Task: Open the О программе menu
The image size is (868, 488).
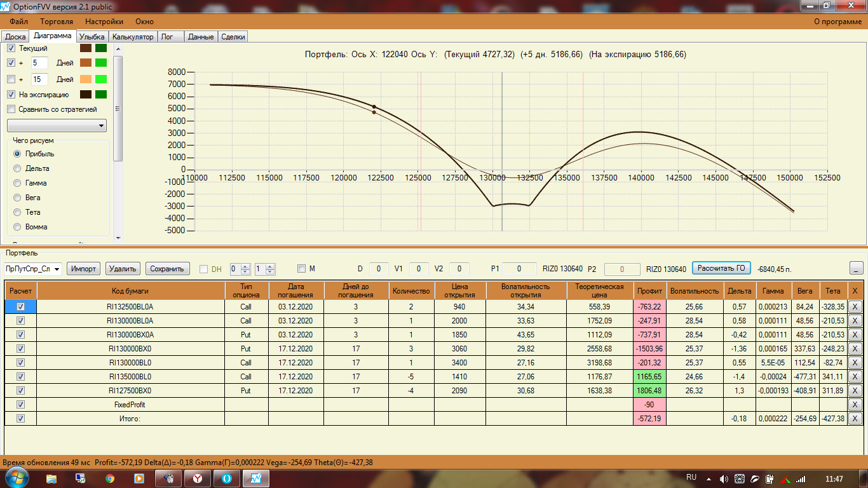Action: pos(837,22)
